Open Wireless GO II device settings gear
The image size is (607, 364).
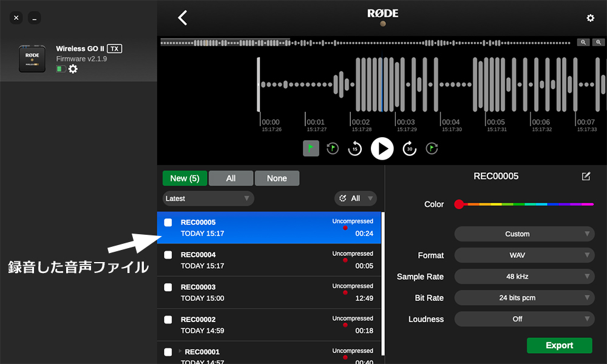[73, 69]
